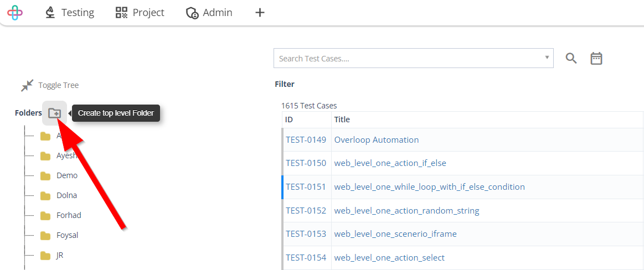Open the Overloop Automation test case
The image size is (644, 270).
tap(377, 140)
